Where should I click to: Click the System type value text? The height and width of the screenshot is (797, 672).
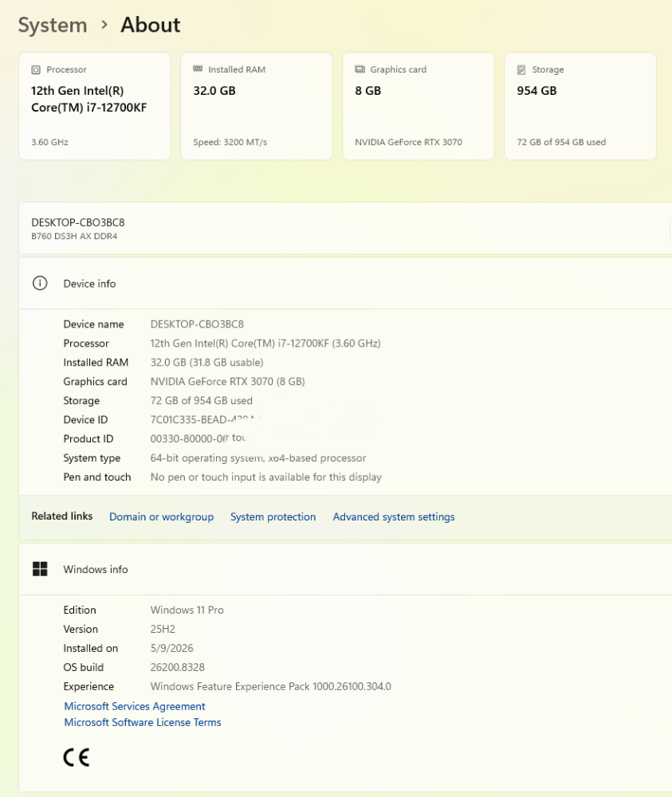coord(257,458)
